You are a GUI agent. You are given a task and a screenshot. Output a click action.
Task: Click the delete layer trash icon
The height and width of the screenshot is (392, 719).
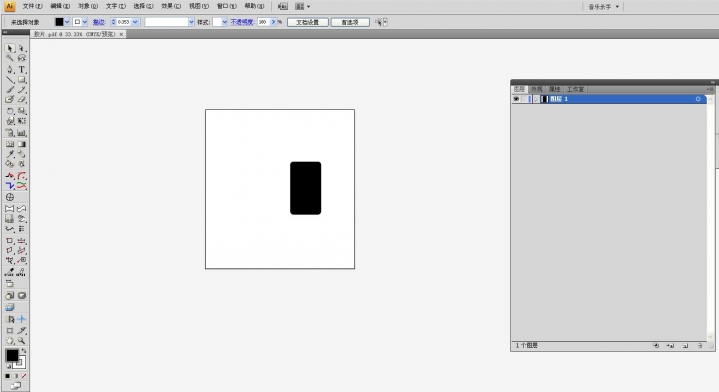[x=700, y=346]
